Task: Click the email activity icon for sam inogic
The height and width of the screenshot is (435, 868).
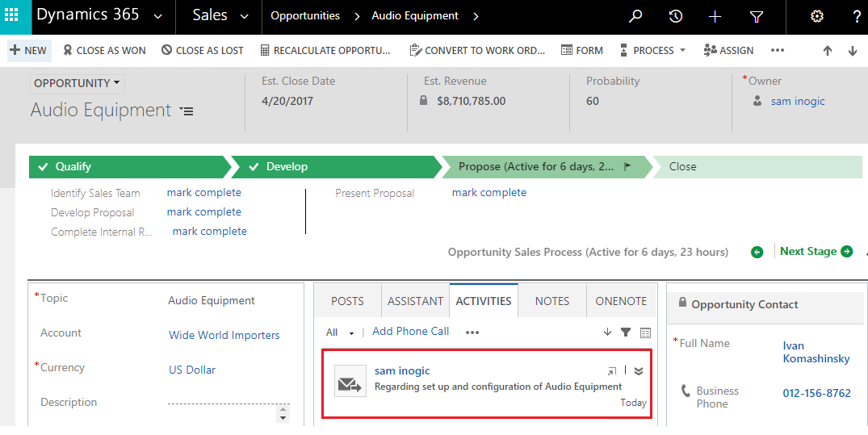Action: click(350, 381)
